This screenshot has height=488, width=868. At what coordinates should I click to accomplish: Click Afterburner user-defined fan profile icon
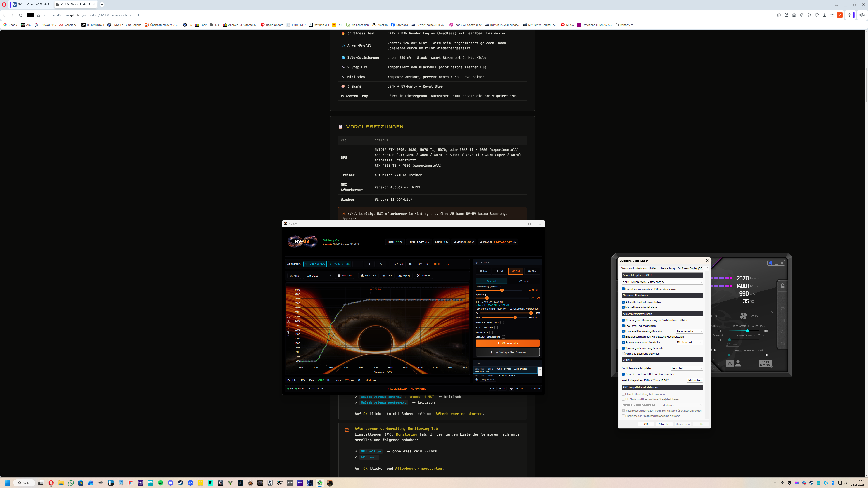(x=738, y=363)
